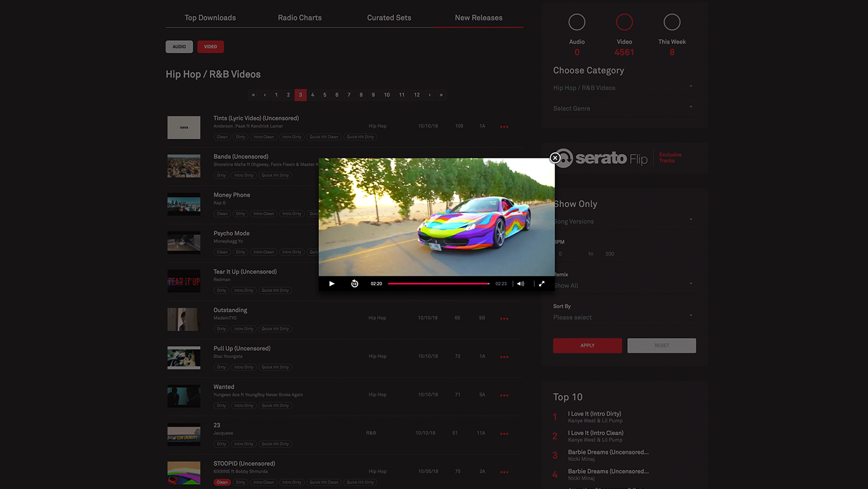Close the video popup with X icon

555,158
